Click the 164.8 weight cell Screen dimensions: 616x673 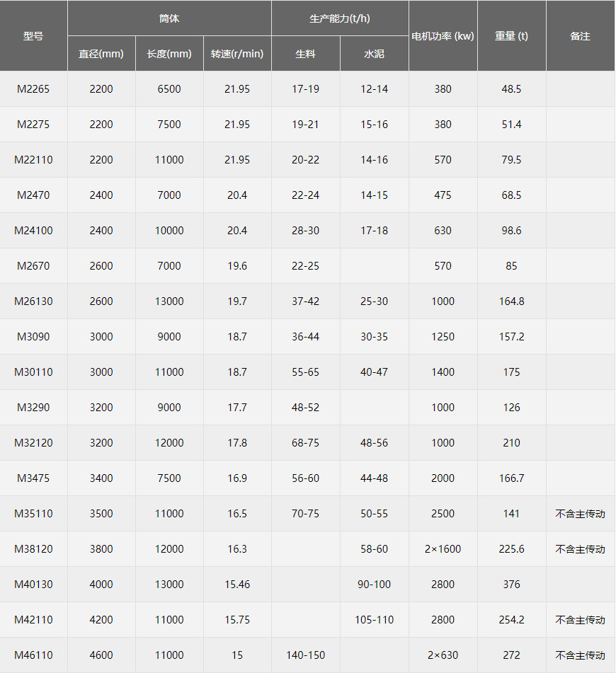pos(511,301)
